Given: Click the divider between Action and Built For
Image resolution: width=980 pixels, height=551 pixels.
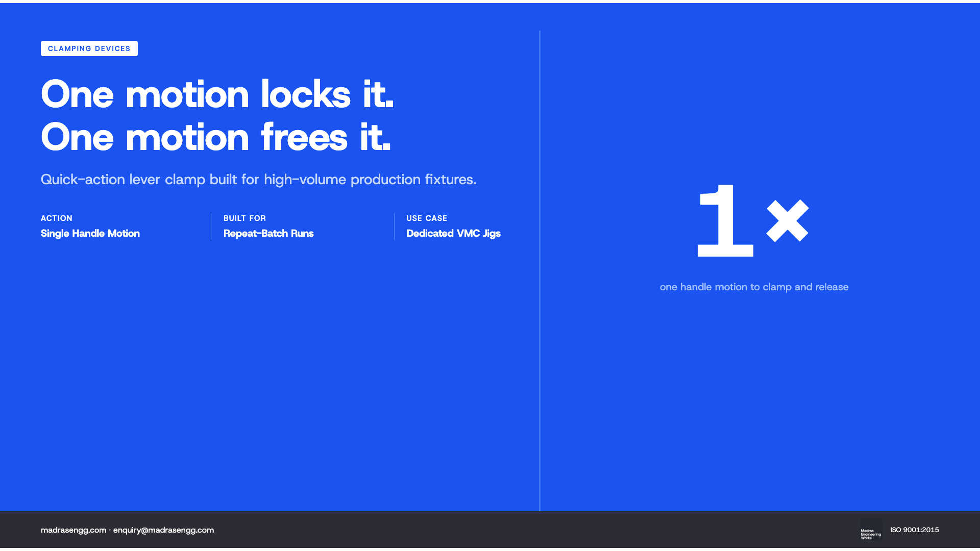Looking at the screenshot, I should pyautogui.click(x=211, y=227).
